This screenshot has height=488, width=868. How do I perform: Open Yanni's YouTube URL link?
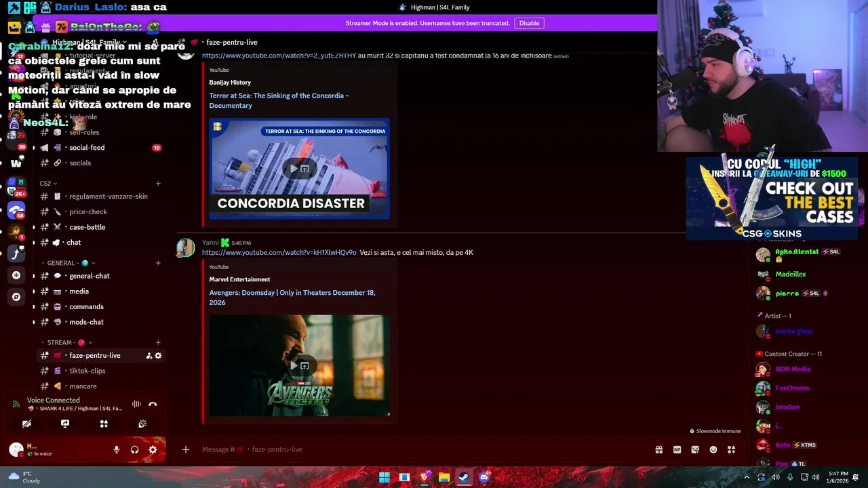pos(279,253)
